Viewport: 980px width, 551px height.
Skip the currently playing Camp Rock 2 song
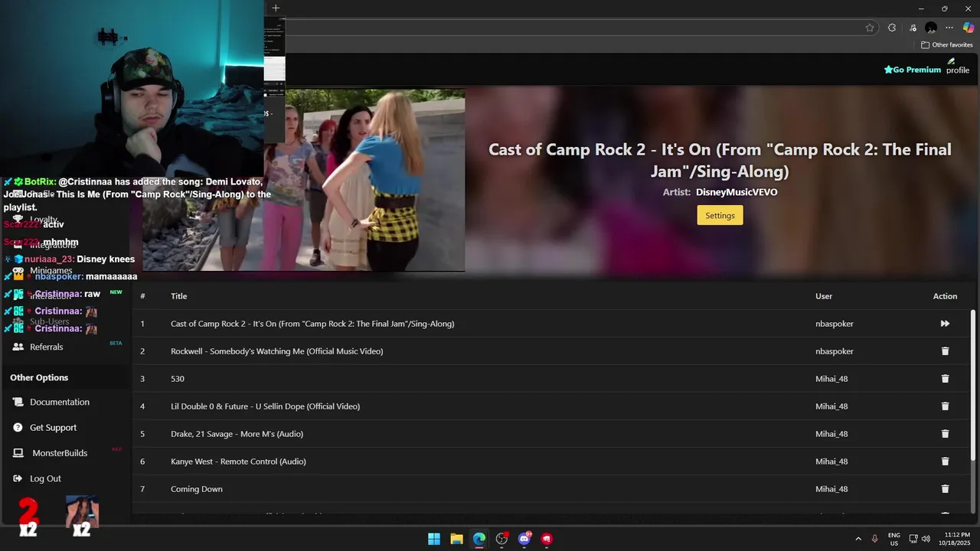(x=945, y=324)
